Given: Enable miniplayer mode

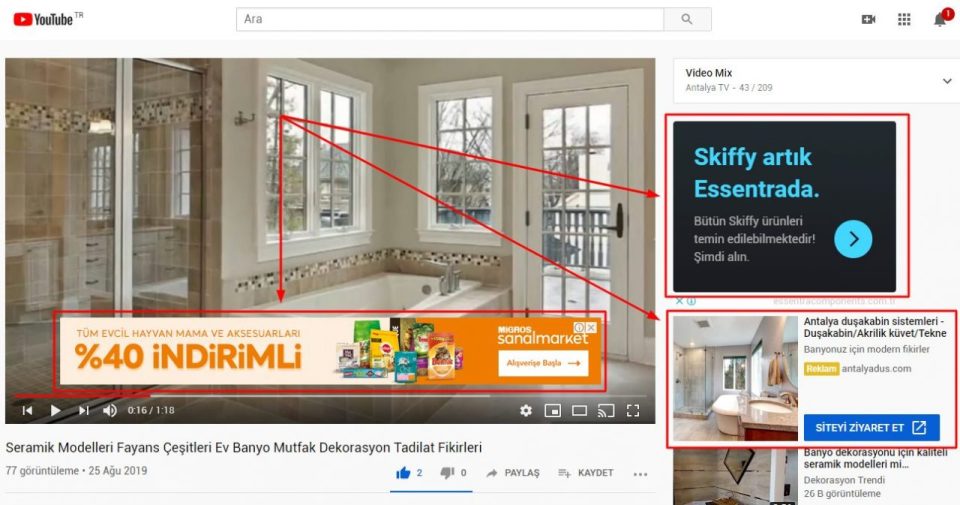Looking at the screenshot, I should [x=553, y=410].
